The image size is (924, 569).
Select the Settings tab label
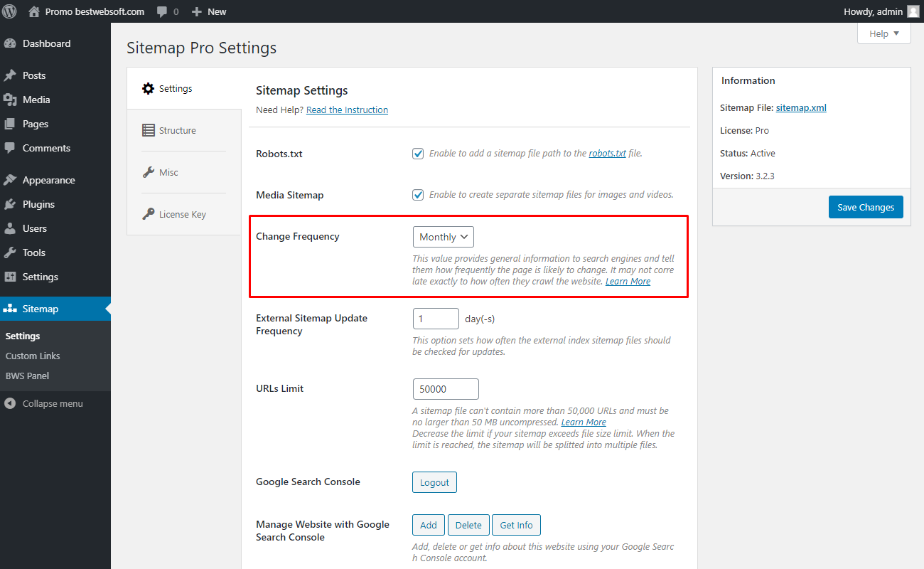pos(176,89)
